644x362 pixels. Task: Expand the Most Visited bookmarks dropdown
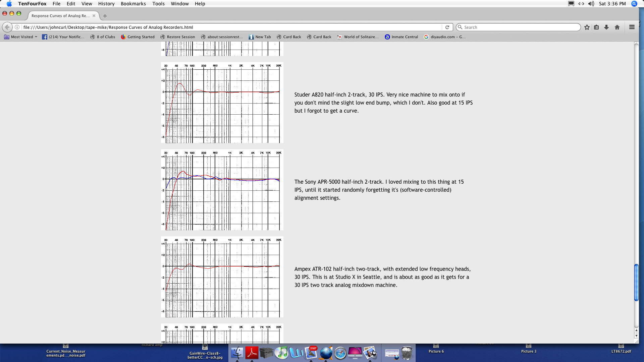coord(20,37)
